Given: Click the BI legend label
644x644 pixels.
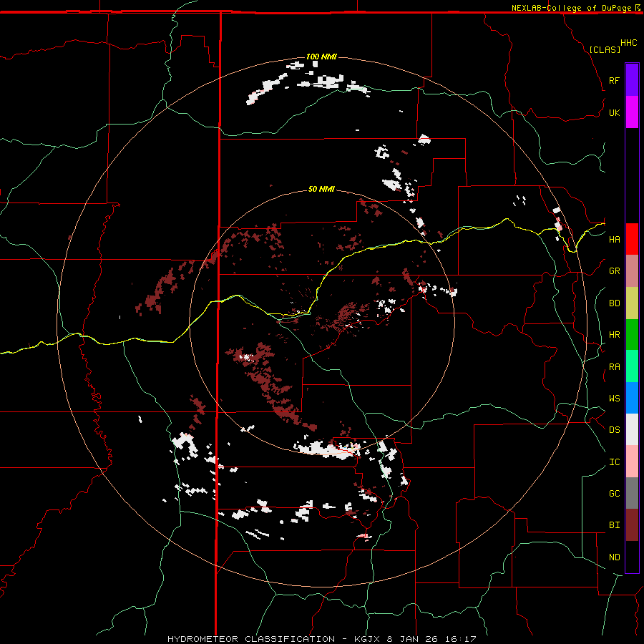Looking at the screenshot, I should (614, 525).
